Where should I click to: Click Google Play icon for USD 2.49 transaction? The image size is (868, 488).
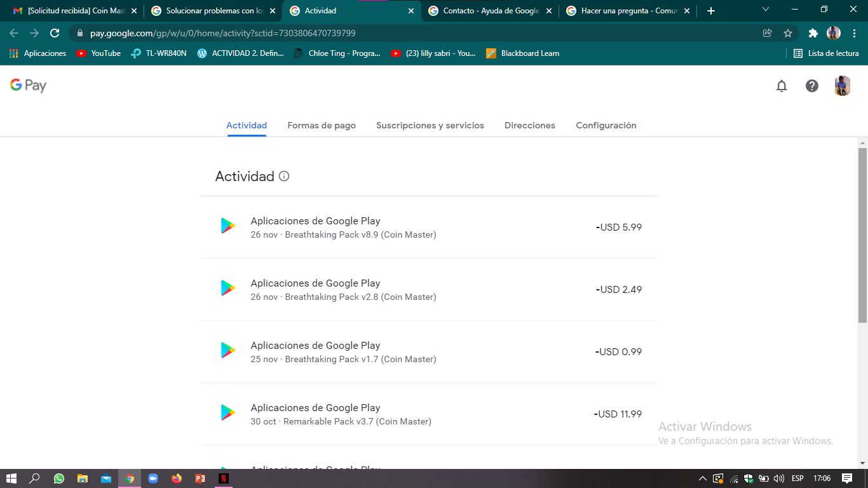click(228, 288)
